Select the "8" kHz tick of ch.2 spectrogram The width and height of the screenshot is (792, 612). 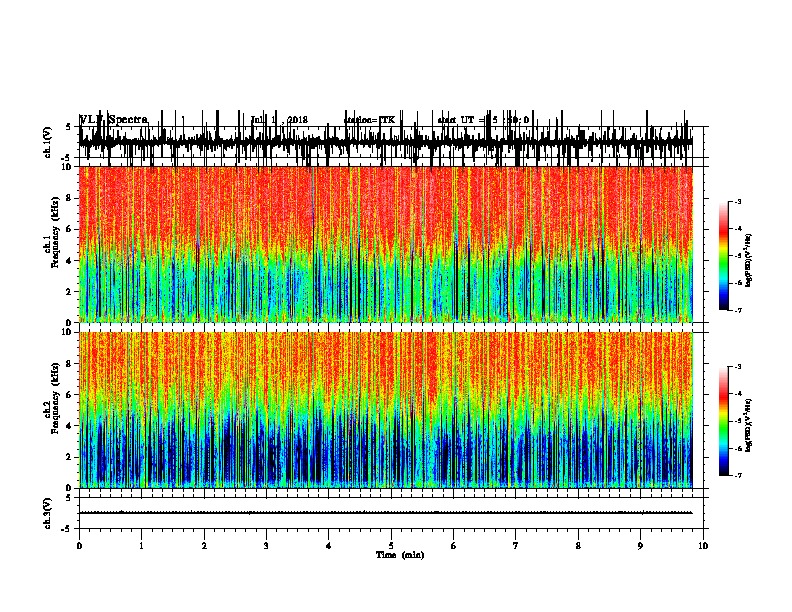point(70,364)
